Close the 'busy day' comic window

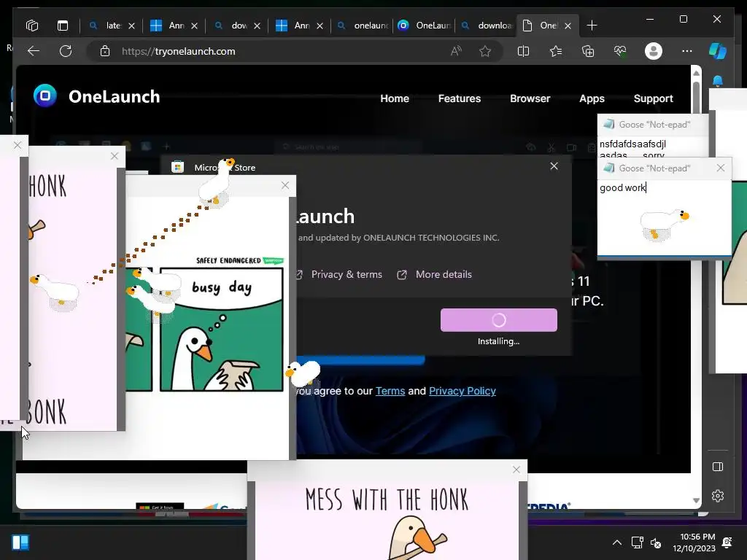[285, 185]
